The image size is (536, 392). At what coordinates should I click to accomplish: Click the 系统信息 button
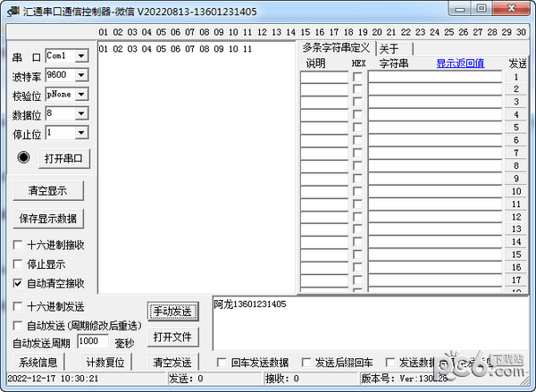(38, 363)
